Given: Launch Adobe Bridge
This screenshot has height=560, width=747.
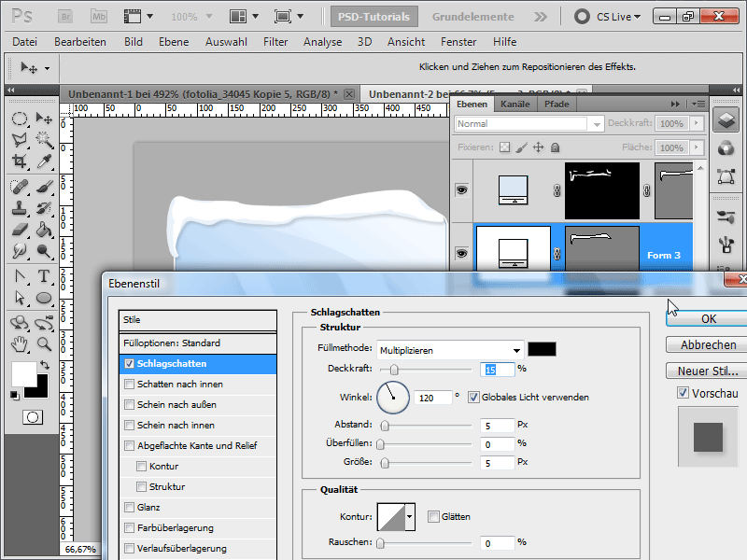Looking at the screenshot, I should tap(65, 17).
